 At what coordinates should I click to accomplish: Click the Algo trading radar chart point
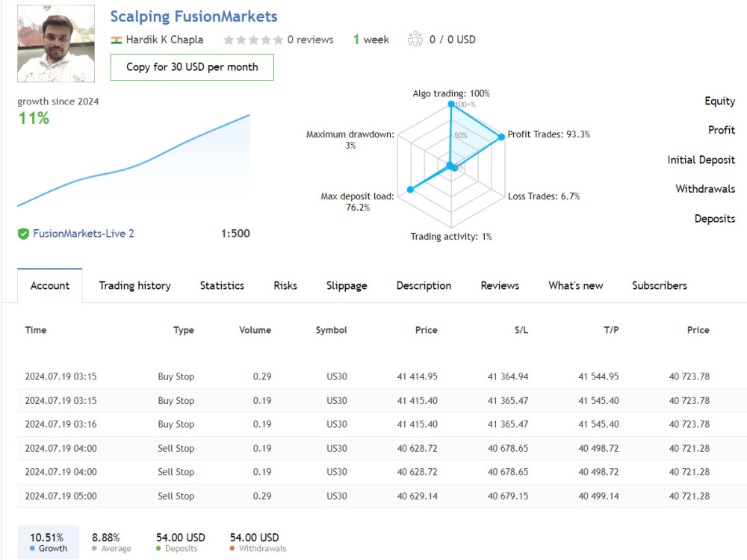pyautogui.click(x=451, y=104)
